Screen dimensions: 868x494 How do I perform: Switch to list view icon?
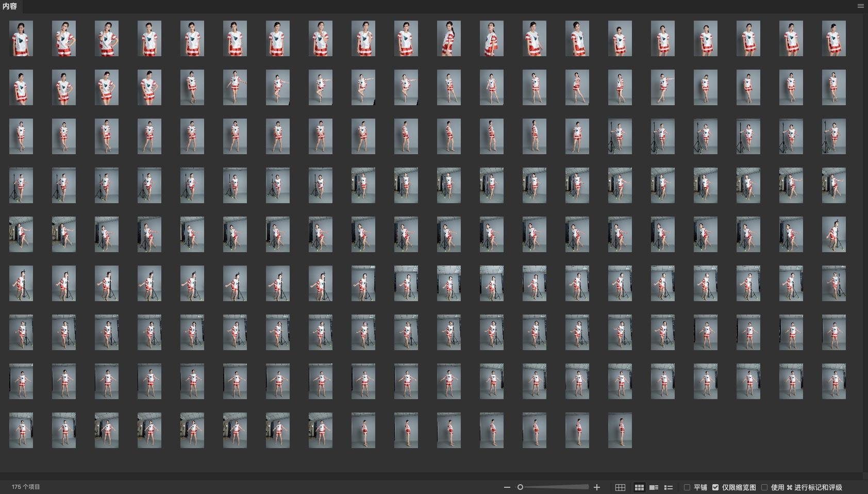point(669,487)
